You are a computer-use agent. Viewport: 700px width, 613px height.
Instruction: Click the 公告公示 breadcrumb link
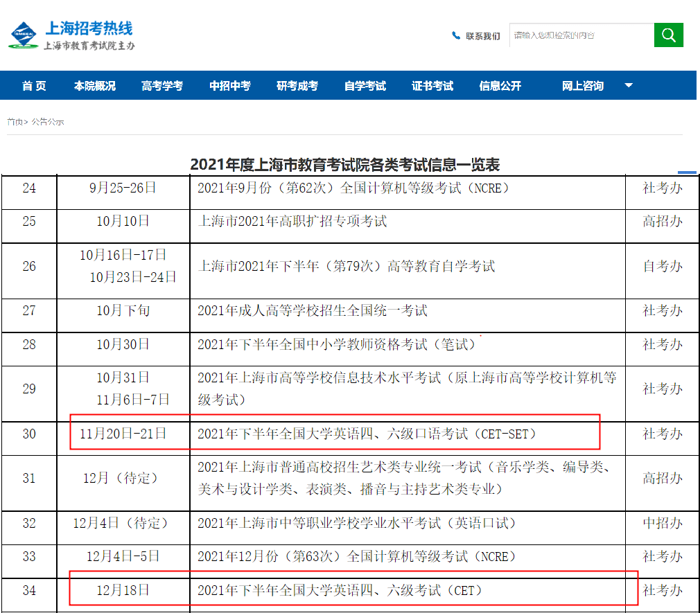click(47, 122)
